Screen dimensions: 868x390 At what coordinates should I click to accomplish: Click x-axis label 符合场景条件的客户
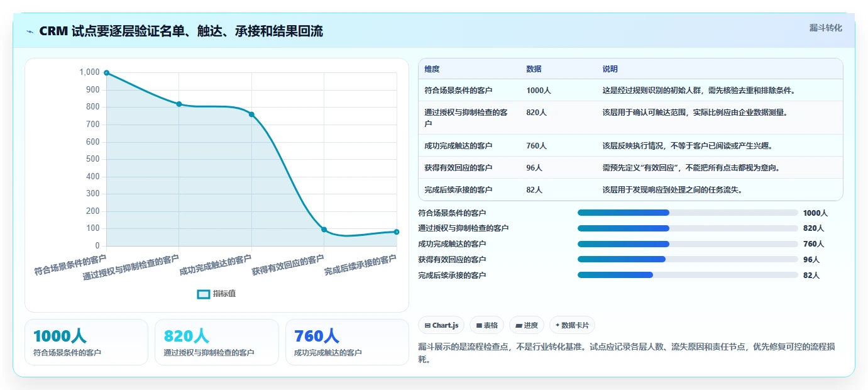[70, 265]
